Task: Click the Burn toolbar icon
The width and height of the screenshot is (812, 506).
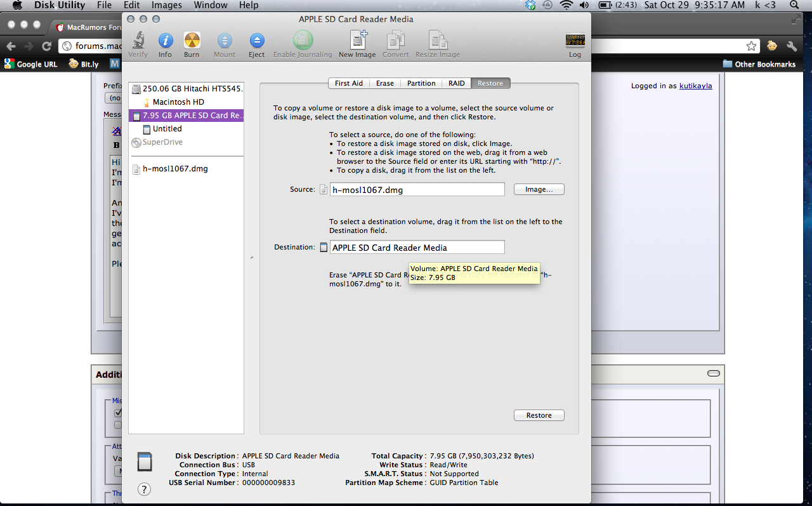Action: (x=192, y=41)
